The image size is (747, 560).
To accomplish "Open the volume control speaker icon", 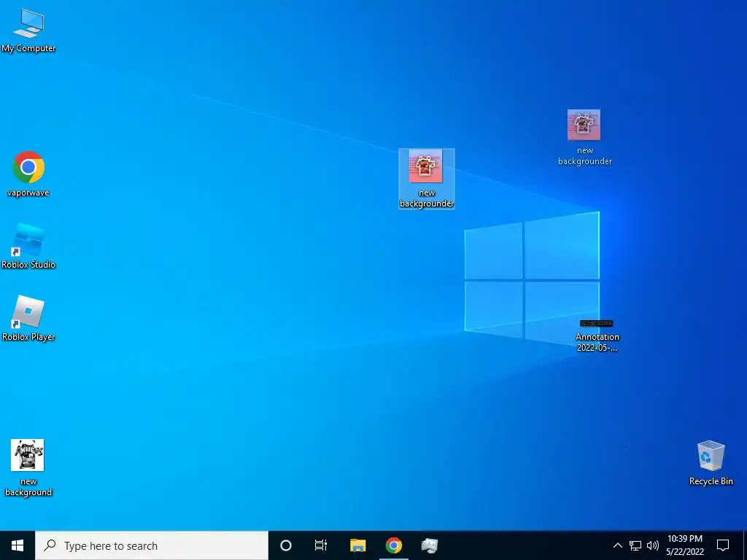I will pyautogui.click(x=653, y=545).
